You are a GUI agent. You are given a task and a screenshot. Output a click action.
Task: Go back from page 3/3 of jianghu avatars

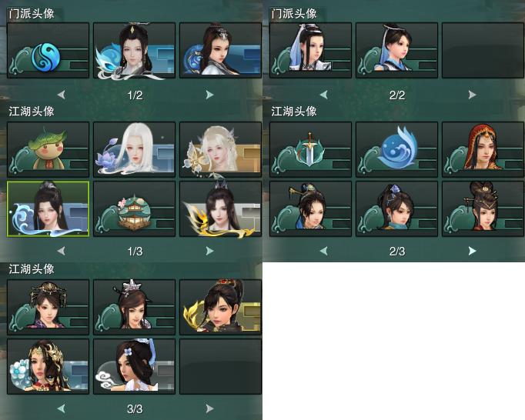click(x=62, y=408)
